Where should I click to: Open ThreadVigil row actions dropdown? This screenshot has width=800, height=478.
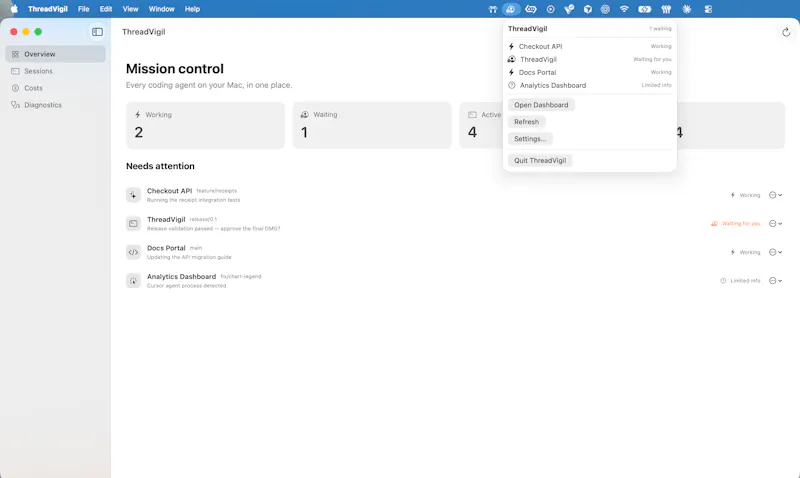pos(776,223)
